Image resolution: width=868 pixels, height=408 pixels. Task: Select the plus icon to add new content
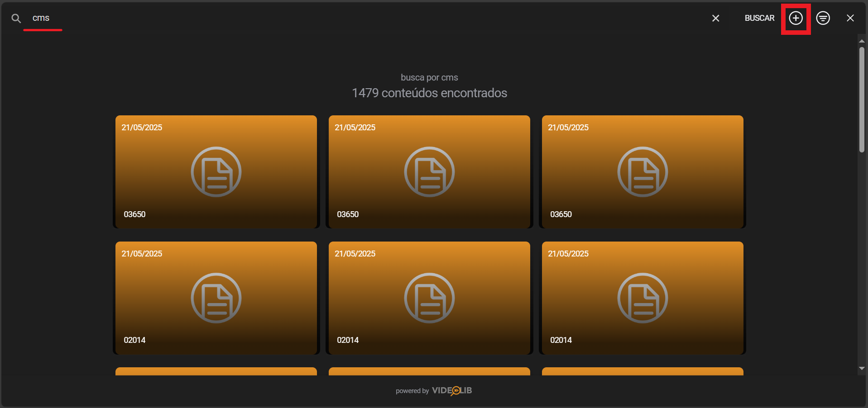796,18
